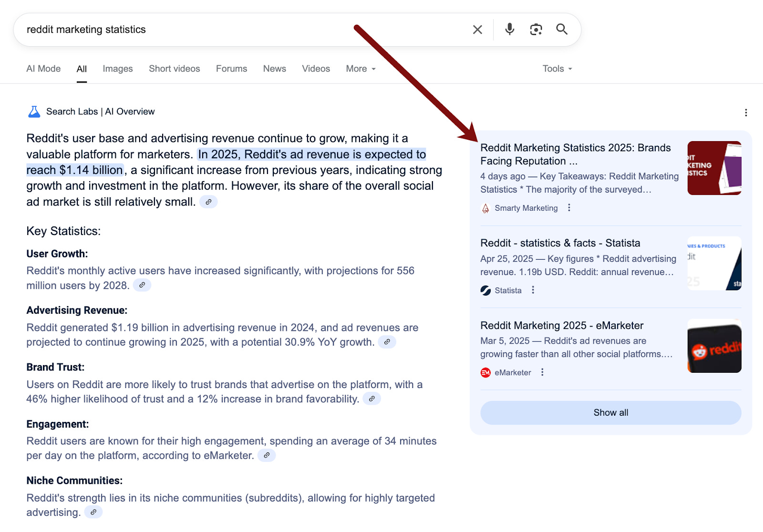Open the source link icon beside User Growth text
Screen dimensions: 763x532
pos(142,285)
